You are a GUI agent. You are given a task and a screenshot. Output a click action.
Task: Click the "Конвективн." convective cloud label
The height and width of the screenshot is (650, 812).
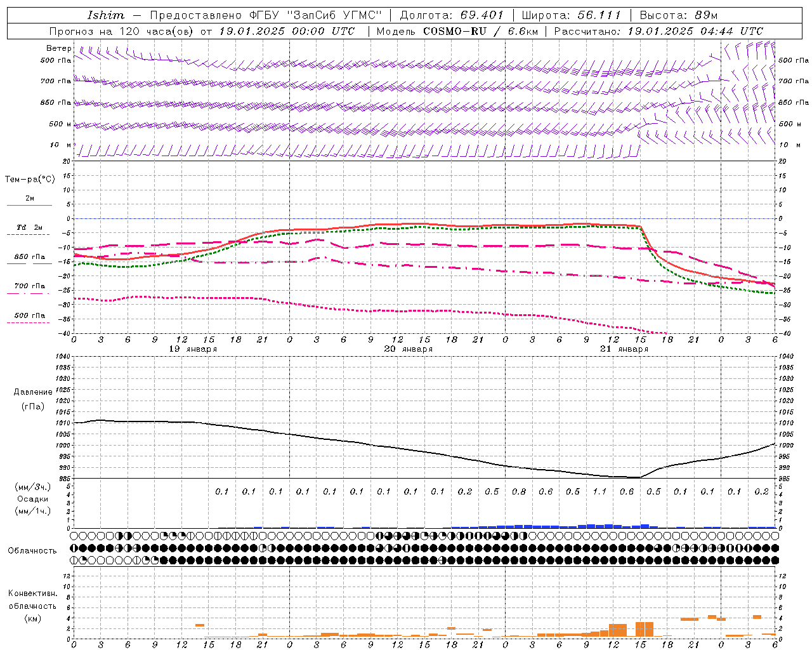point(33,594)
